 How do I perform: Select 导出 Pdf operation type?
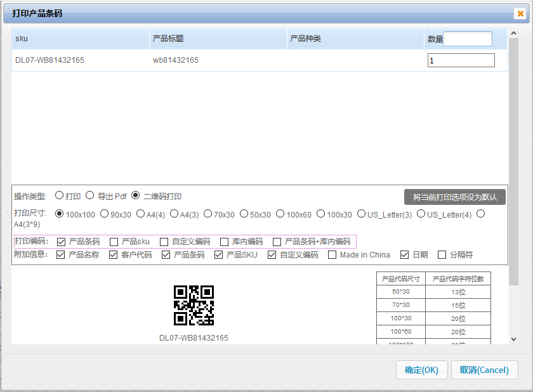(x=90, y=196)
